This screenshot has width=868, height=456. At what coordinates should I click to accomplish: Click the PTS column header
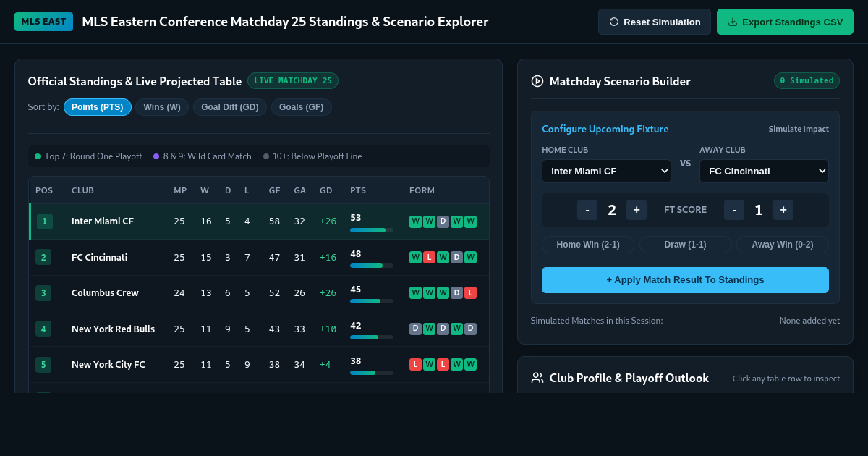pos(358,190)
